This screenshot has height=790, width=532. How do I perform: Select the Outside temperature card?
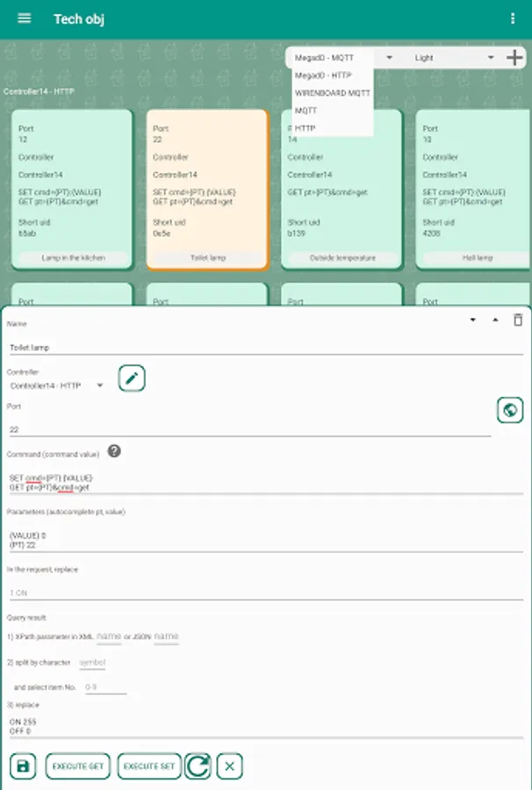pos(341,189)
